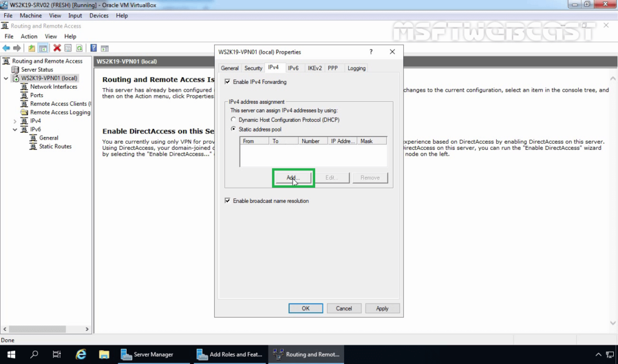Image resolution: width=618 pixels, height=364 pixels.
Task: Click the Static Routes node icon
Action: [34, 146]
